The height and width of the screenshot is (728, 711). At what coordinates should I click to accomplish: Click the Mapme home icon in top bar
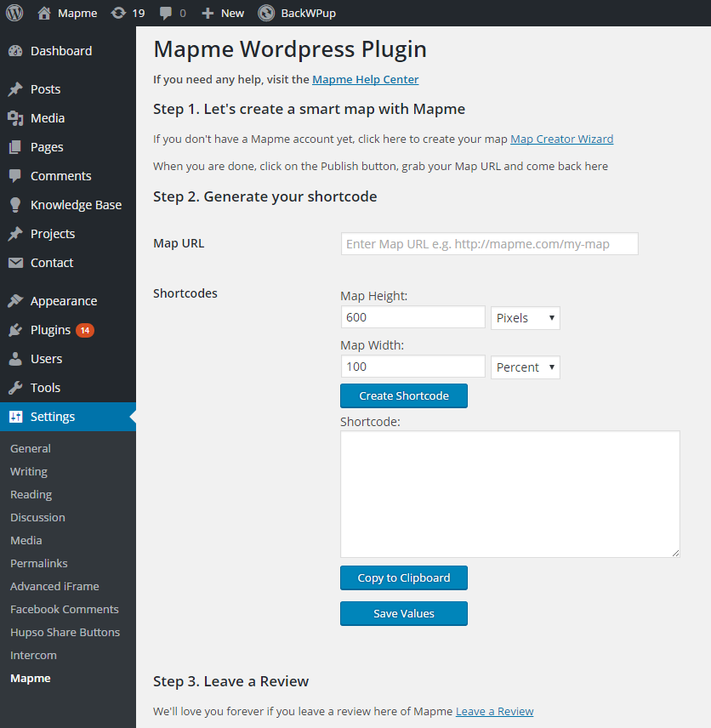pyautogui.click(x=44, y=13)
